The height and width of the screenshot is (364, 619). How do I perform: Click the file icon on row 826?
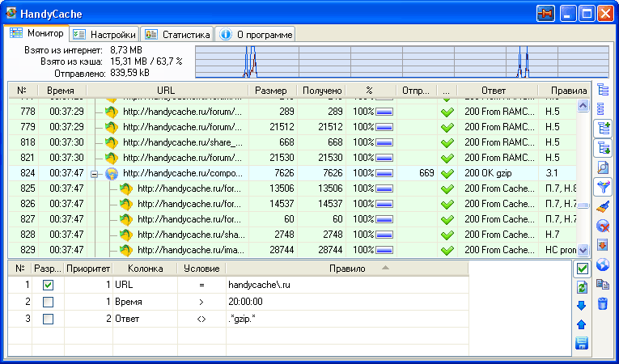pyautogui.click(x=126, y=204)
